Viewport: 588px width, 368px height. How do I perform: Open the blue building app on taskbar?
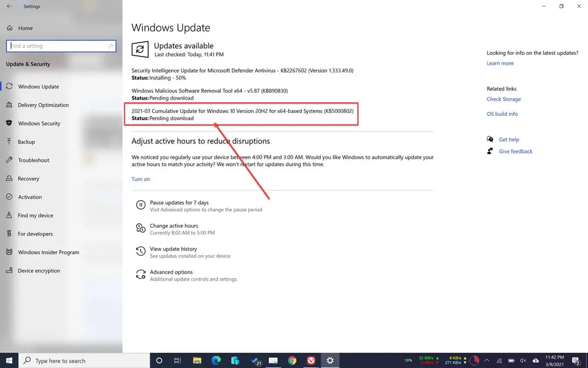[235, 361]
